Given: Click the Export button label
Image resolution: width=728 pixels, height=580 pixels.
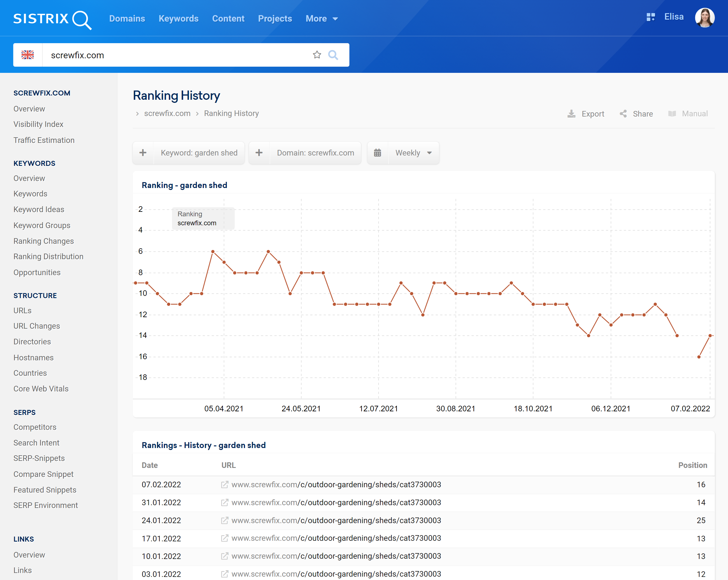Looking at the screenshot, I should click(593, 114).
